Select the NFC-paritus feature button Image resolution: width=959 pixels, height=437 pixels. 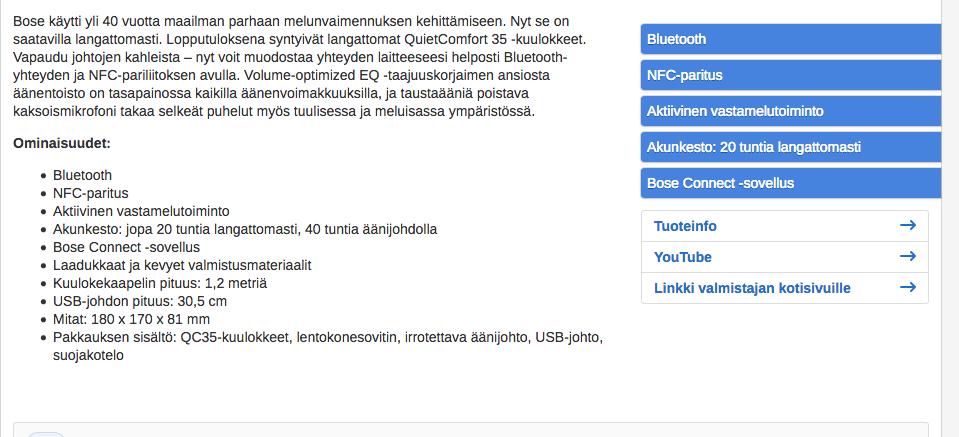[791, 75]
